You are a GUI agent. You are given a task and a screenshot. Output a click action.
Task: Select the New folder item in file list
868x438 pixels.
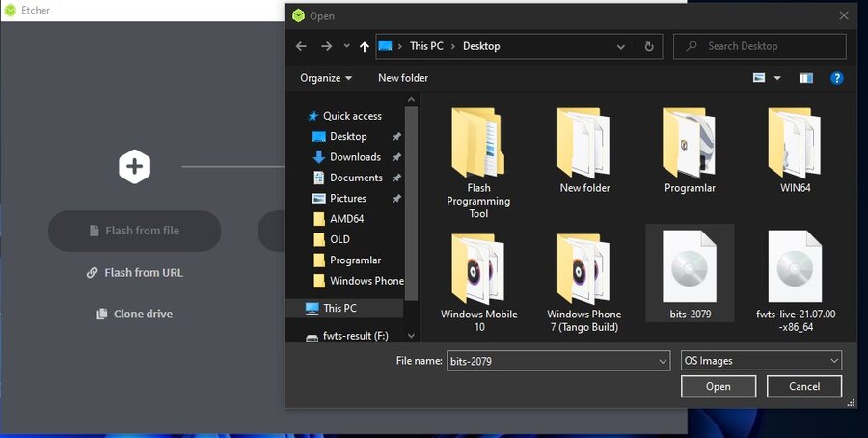coord(584,151)
